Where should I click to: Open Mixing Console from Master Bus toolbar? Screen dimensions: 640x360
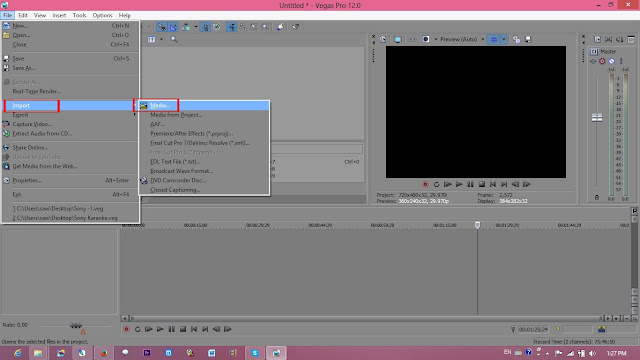pyautogui.click(x=631, y=40)
